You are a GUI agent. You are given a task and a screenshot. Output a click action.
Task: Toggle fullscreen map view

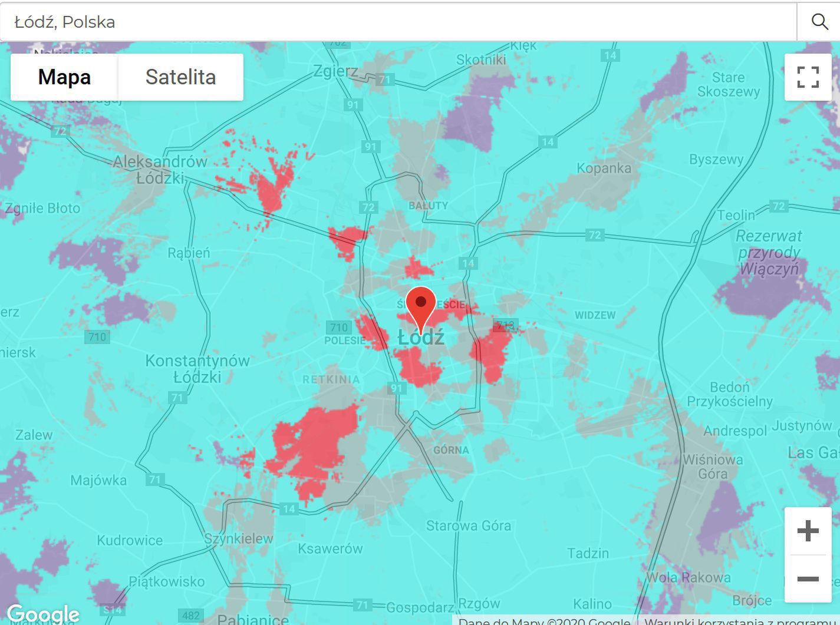click(x=808, y=77)
